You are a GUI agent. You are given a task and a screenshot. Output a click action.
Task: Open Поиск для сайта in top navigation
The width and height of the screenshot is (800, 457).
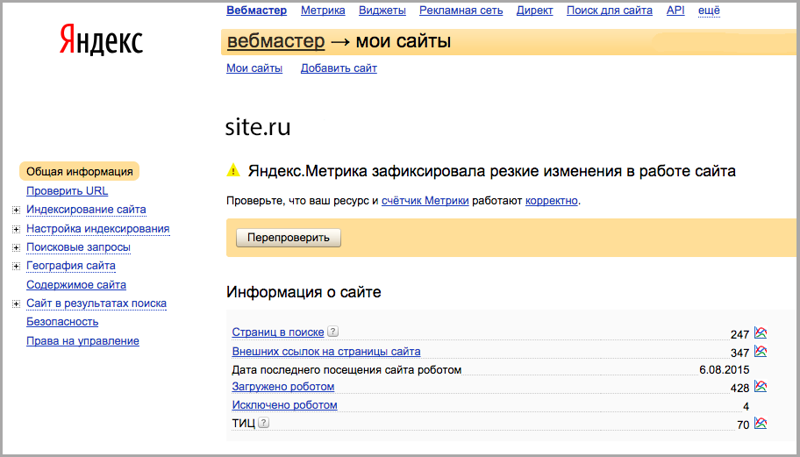click(x=610, y=10)
